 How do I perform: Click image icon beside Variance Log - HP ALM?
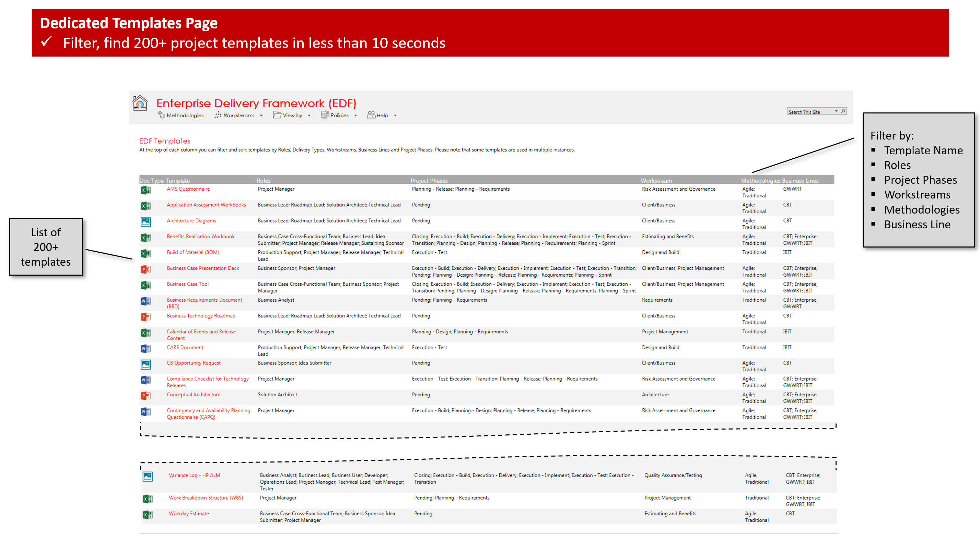point(147,476)
